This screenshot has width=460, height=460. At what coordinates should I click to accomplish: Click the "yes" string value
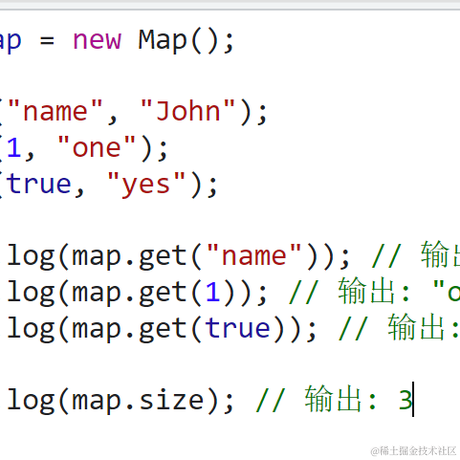click(x=146, y=184)
